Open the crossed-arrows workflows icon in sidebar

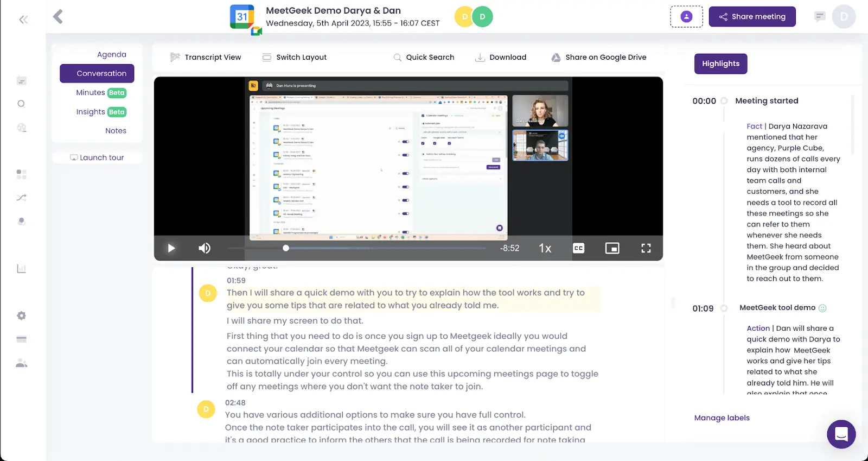(22, 198)
